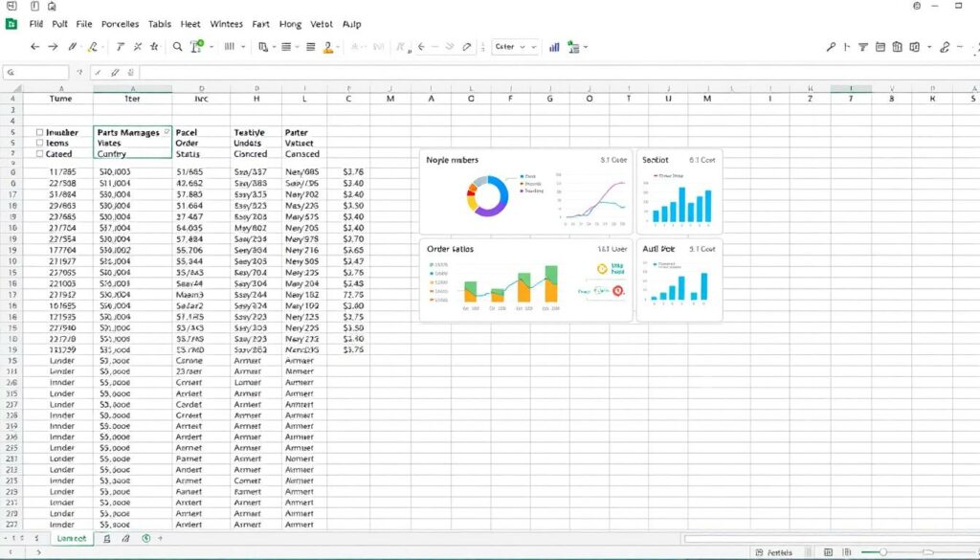Click the slanted pen icon after redo
The width and height of the screenshot is (980, 560).
pos(72,47)
